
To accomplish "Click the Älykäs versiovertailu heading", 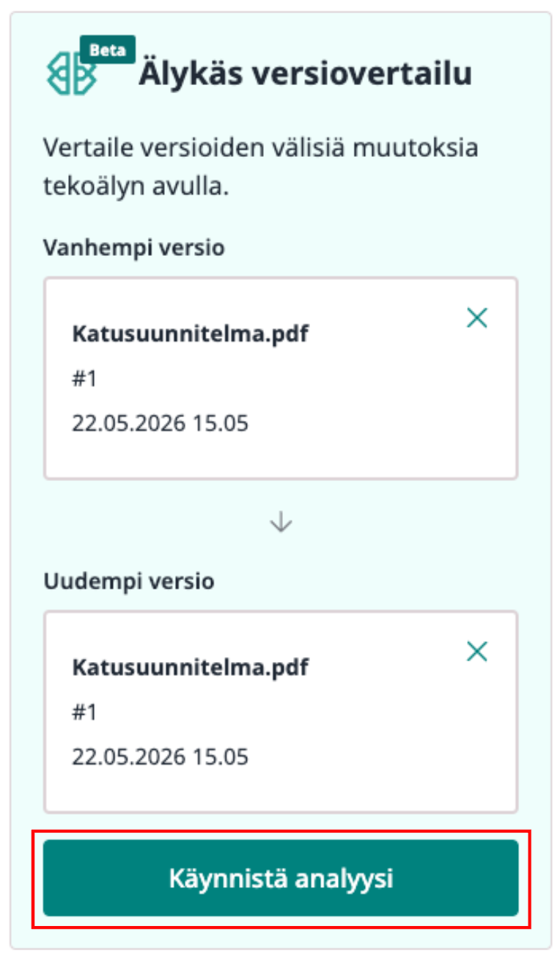I will [305, 74].
